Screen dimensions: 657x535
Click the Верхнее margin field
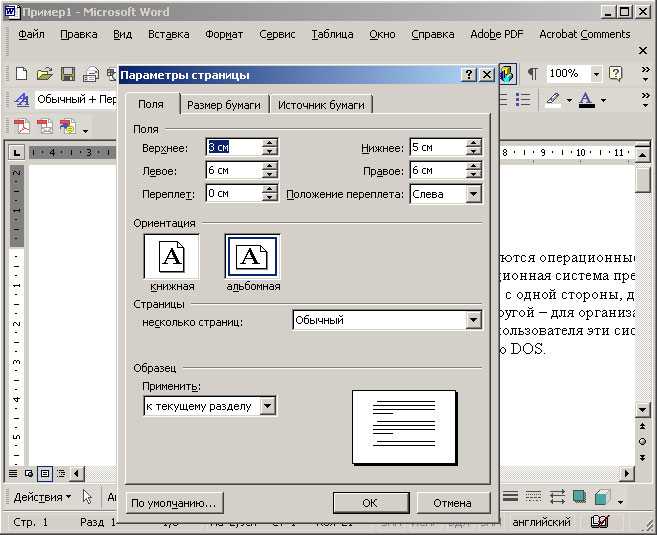pos(235,147)
